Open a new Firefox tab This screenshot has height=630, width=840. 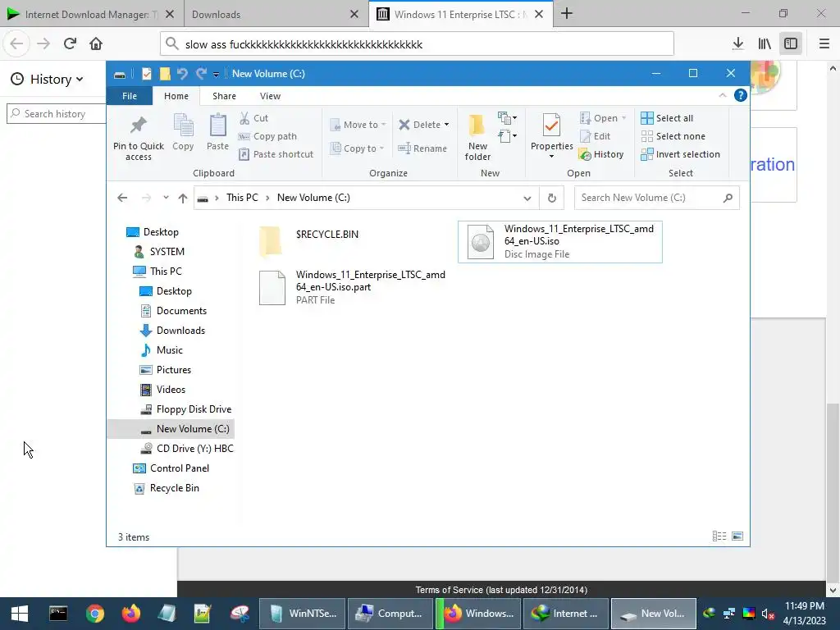[x=567, y=14]
